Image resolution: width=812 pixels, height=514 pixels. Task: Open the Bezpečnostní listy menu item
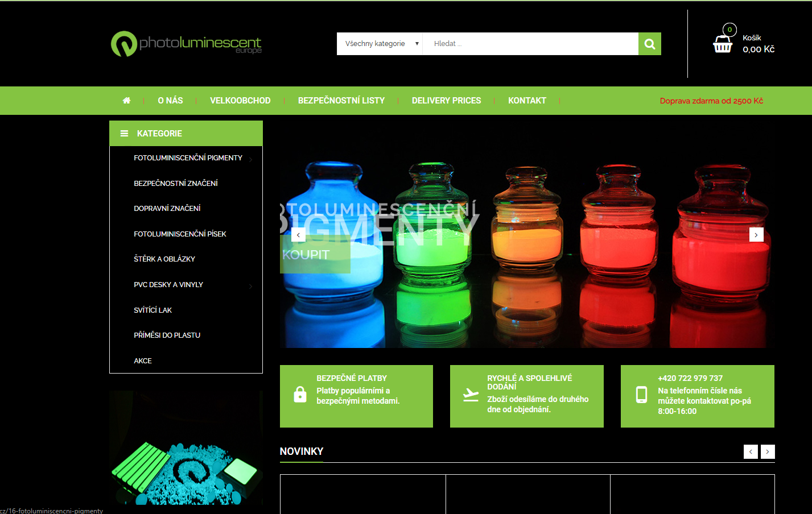coord(341,101)
